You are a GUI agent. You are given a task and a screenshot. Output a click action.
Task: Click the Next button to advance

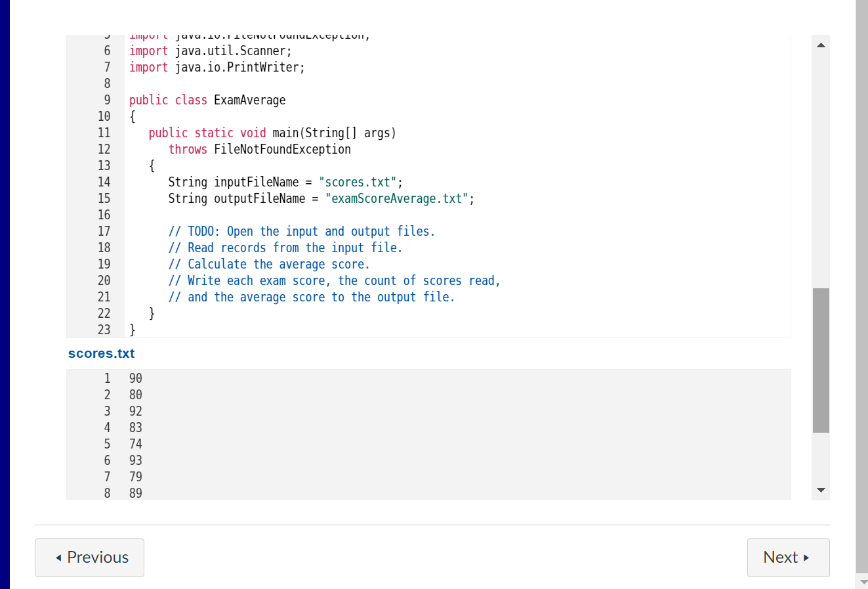click(x=788, y=557)
